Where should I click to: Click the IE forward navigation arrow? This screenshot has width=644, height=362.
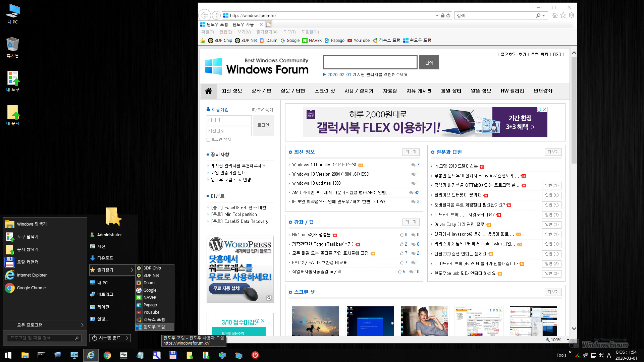[x=216, y=15]
